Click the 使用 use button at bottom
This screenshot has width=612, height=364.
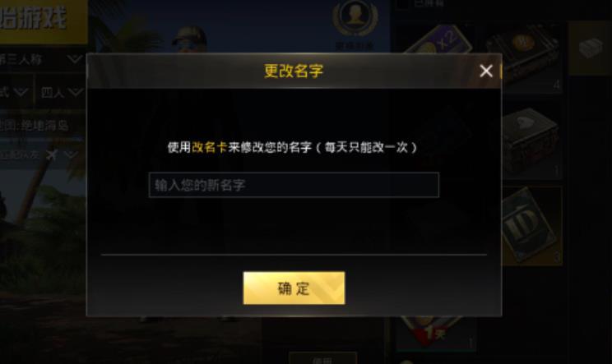[322, 359]
